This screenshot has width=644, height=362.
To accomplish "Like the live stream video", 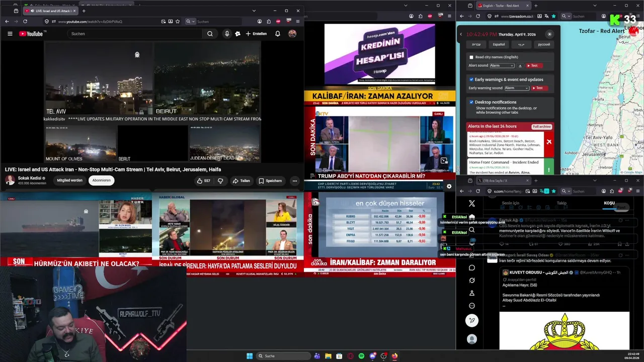I will 203,180.
